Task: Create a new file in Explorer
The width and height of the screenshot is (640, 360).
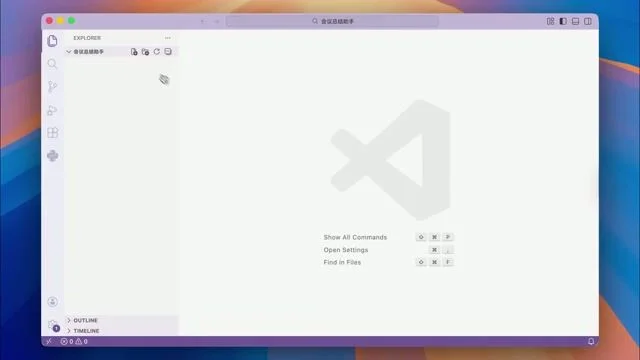Action: [134, 52]
